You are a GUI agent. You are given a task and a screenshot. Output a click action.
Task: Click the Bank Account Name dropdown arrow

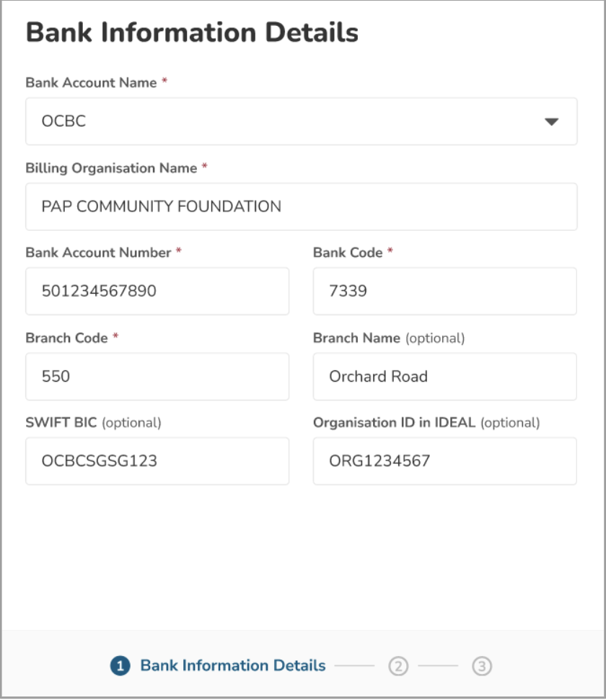[551, 122]
